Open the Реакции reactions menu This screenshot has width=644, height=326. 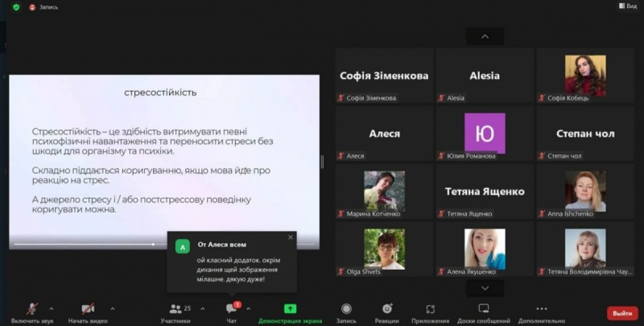(386, 312)
